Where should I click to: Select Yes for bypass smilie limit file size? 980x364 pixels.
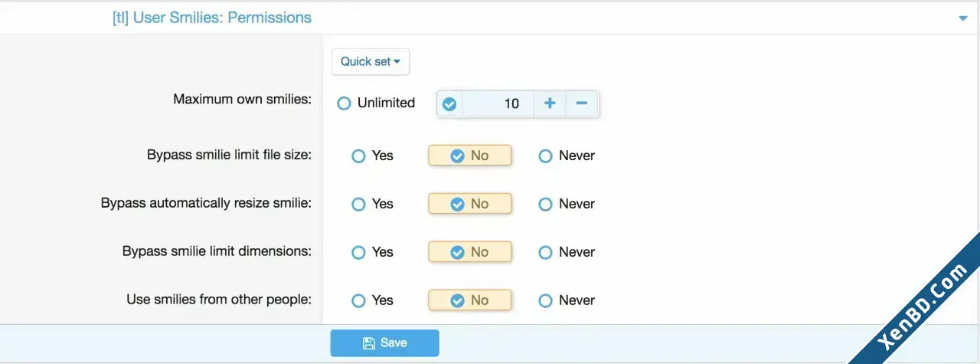click(372, 156)
